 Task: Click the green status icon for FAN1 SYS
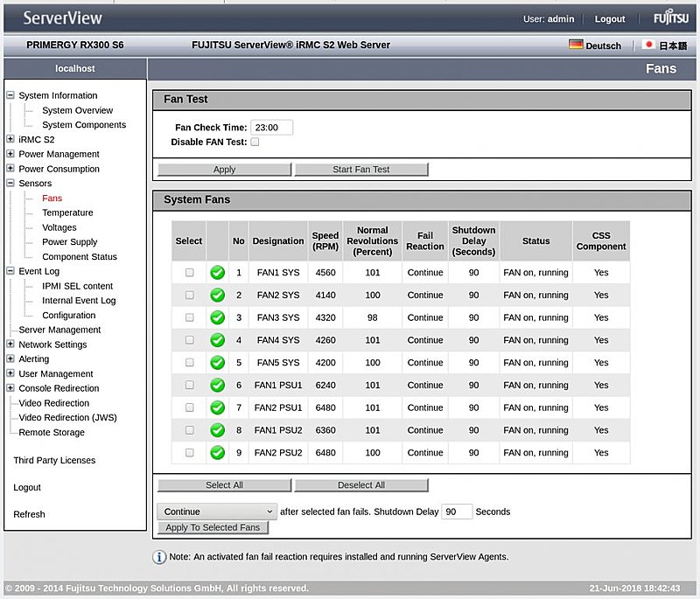pos(217,273)
